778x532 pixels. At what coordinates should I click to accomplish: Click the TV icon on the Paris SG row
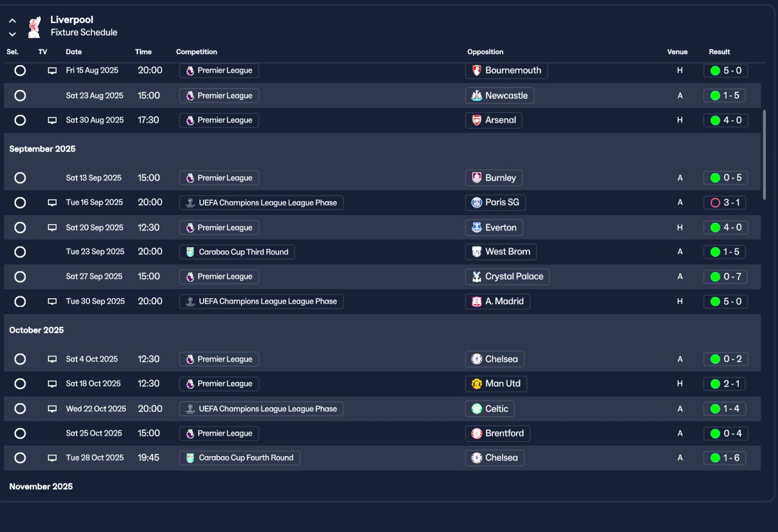coord(52,203)
